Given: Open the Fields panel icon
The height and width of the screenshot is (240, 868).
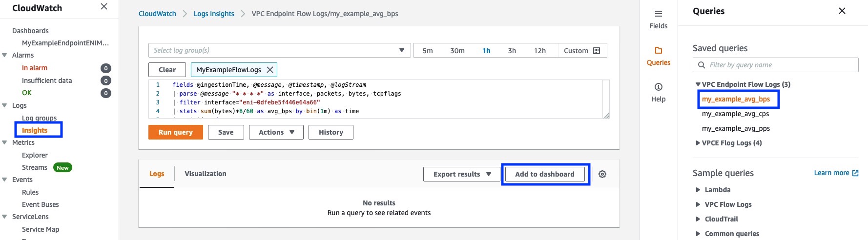Looking at the screenshot, I should (x=658, y=14).
